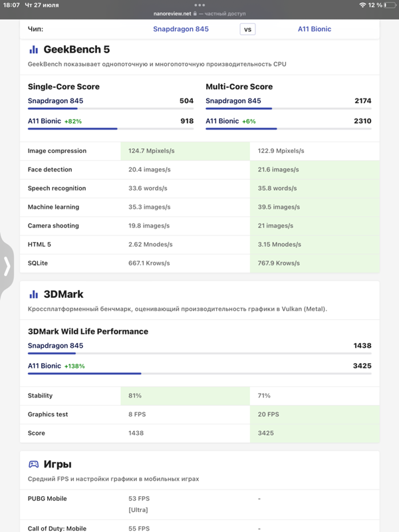Click A11 Bionic under Multi-Core Score
Image resolution: width=399 pixels, height=532 pixels.
click(222, 121)
